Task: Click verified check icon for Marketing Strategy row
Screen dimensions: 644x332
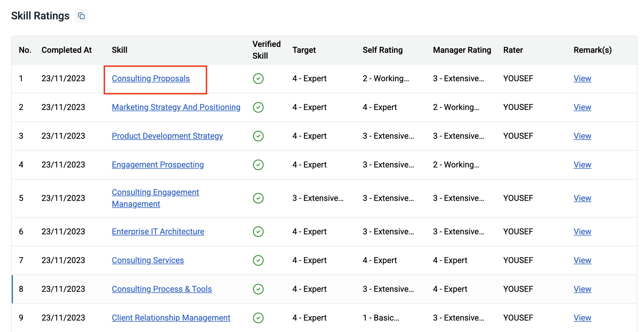Action: (x=258, y=107)
